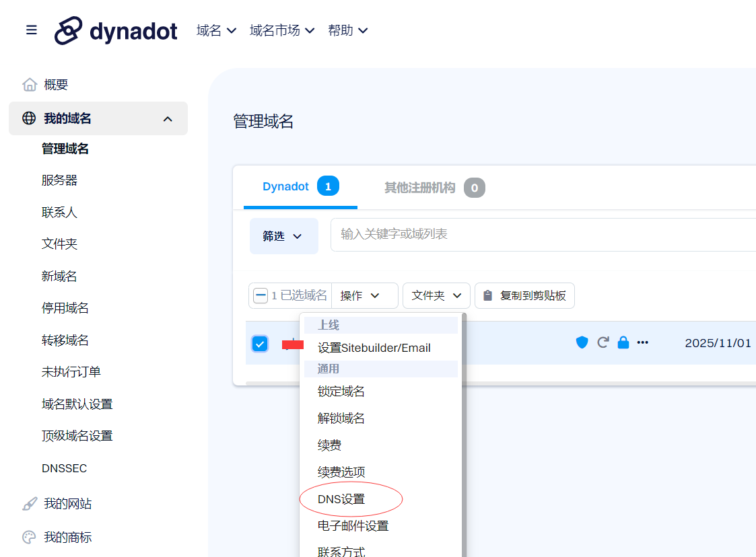756x557 pixels.
Task: Click the Dynadot logo
Action: click(x=116, y=31)
